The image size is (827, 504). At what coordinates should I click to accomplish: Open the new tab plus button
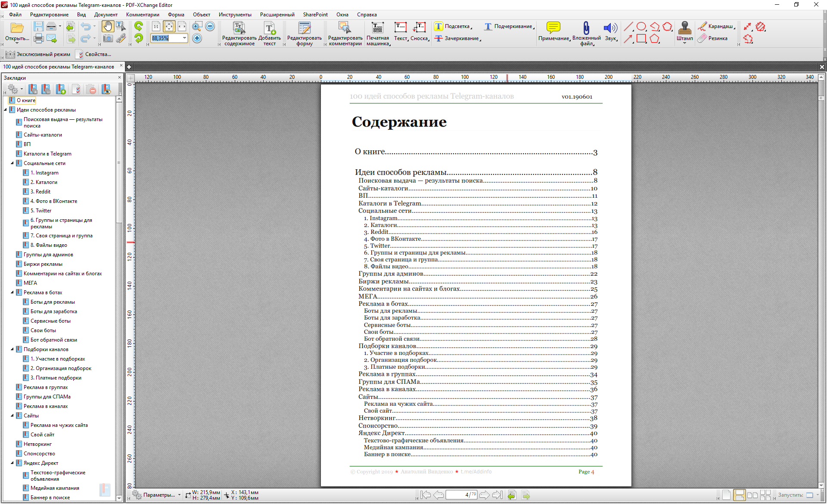(x=129, y=67)
